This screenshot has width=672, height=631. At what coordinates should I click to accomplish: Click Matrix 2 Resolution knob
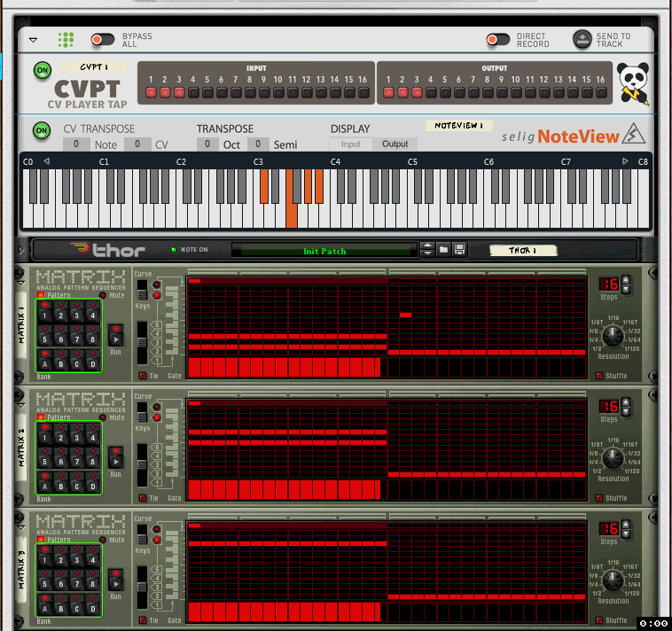[x=613, y=458]
